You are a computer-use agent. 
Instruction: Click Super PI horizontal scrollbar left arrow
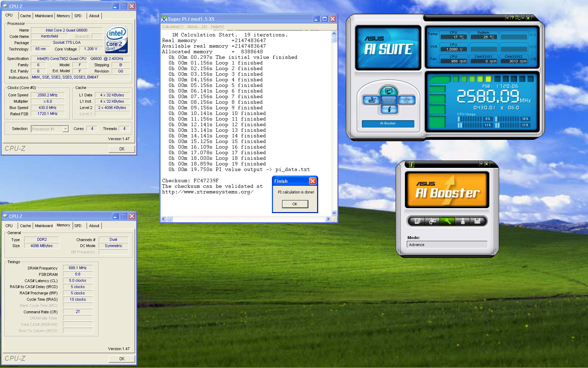[163, 219]
